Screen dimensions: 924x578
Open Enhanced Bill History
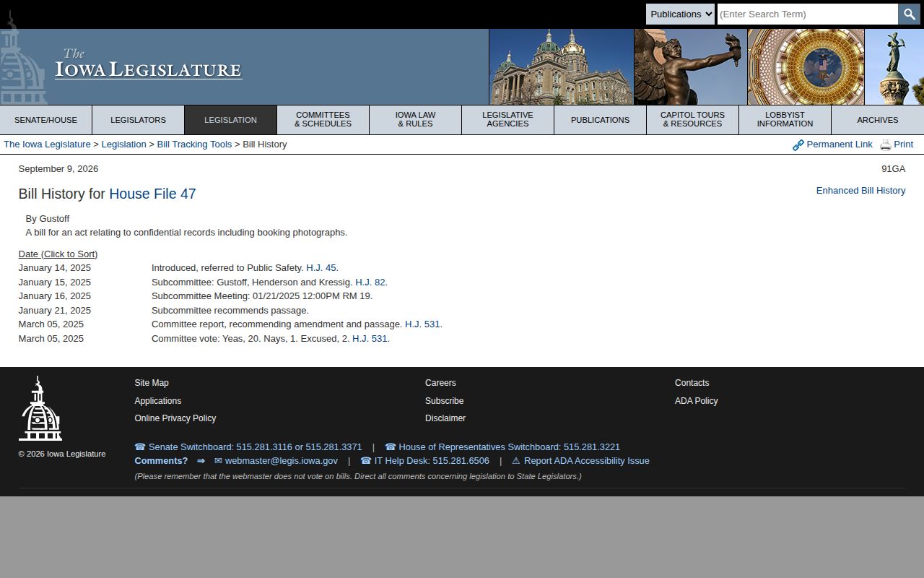(860, 191)
